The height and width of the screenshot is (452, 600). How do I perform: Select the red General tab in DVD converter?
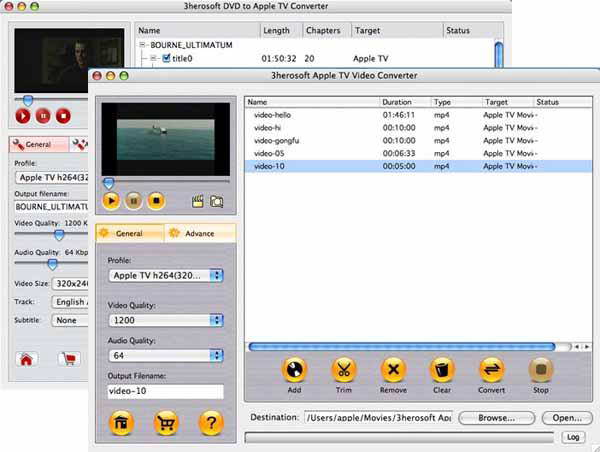click(38, 145)
